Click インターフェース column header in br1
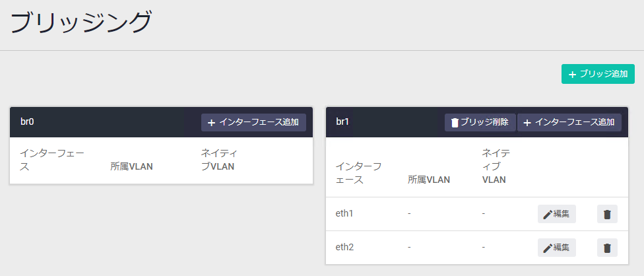Image resolution: width=644 pixels, height=276 pixels. click(359, 173)
